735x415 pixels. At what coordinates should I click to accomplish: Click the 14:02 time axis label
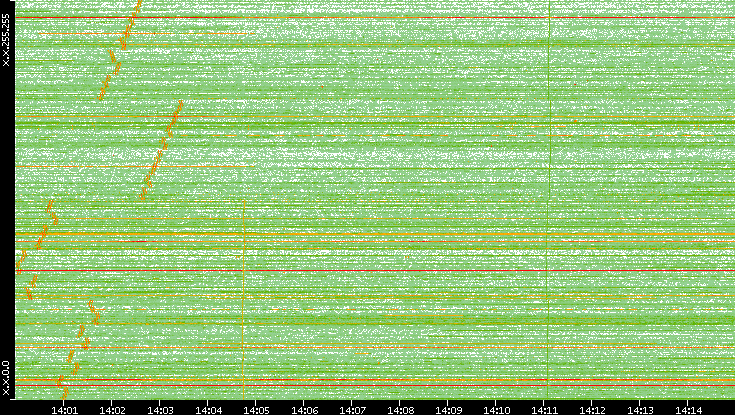tap(112, 411)
